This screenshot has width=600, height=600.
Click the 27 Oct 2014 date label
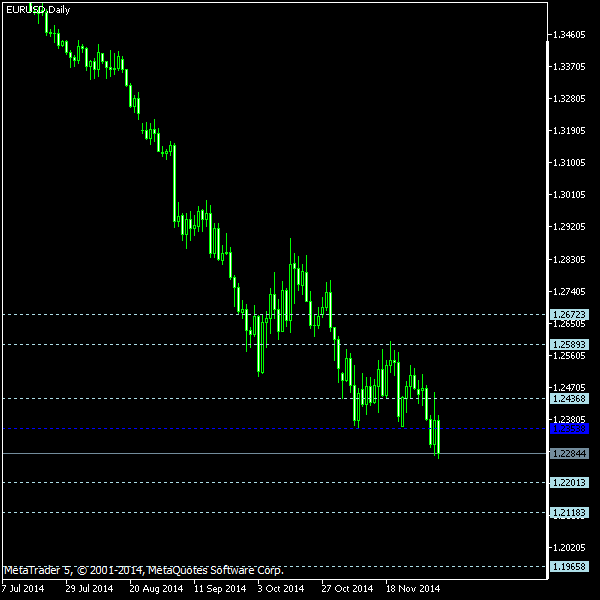[347, 589]
